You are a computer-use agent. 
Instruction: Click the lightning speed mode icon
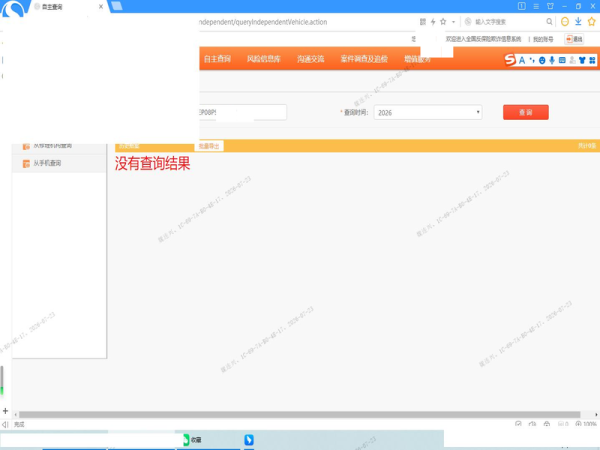[x=433, y=22]
